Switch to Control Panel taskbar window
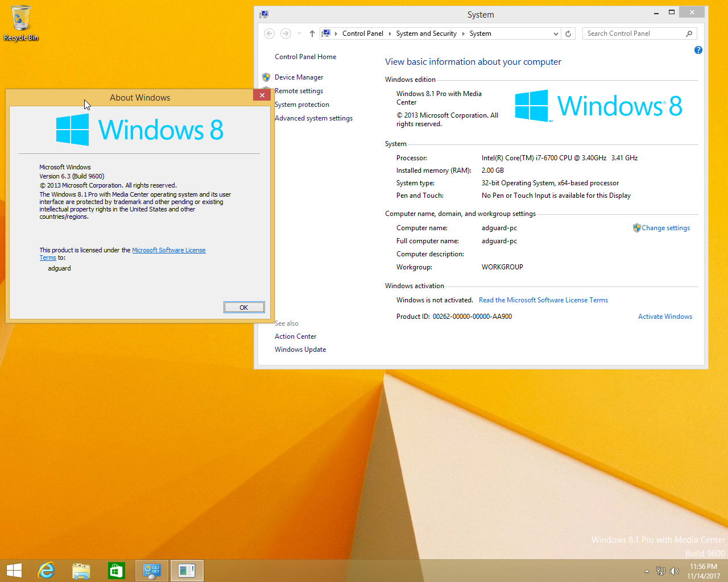The image size is (728, 582). (152, 571)
